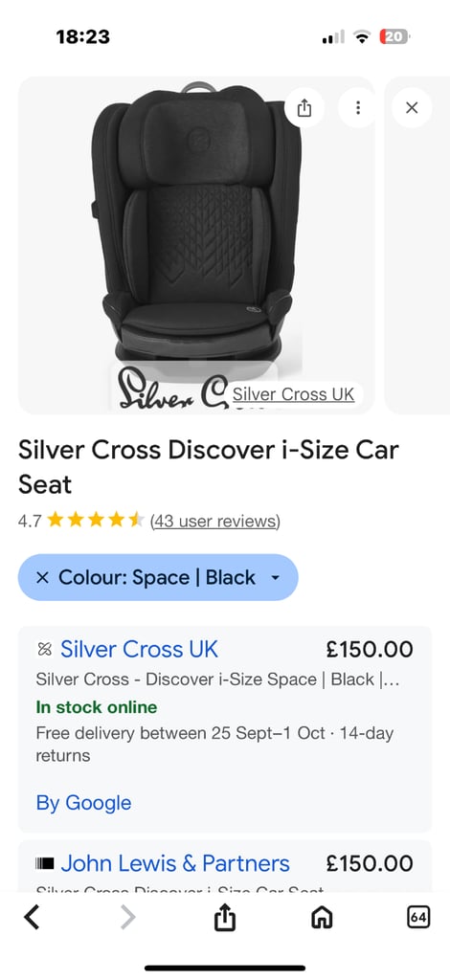Screen dimensions: 450x980
Task: Tap the browser forward arrow
Action: (x=127, y=918)
